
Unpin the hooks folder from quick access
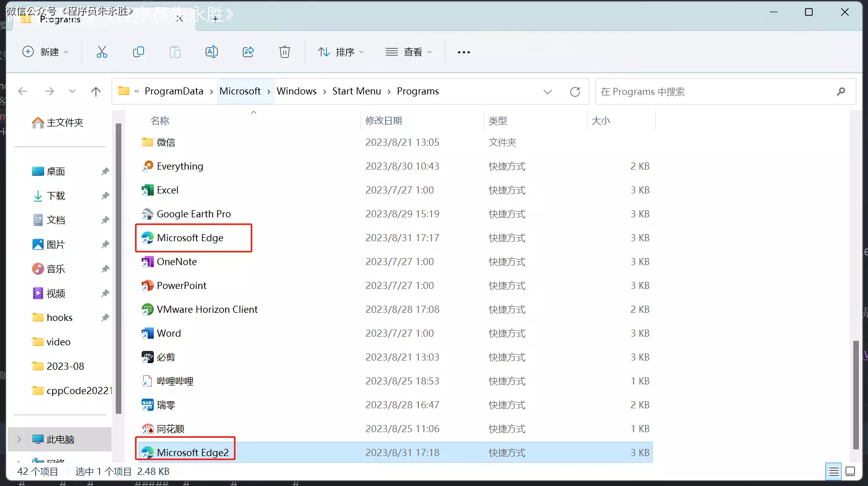pyautogui.click(x=105, y=317)
